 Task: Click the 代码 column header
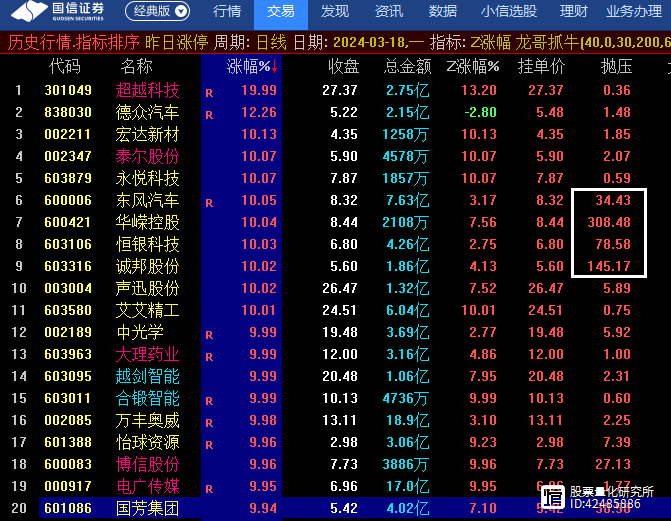click(64, 66)
